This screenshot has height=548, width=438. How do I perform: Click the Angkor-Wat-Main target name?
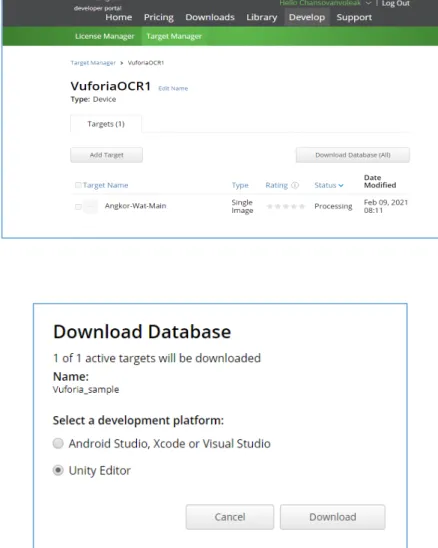[x=136, y=206]
